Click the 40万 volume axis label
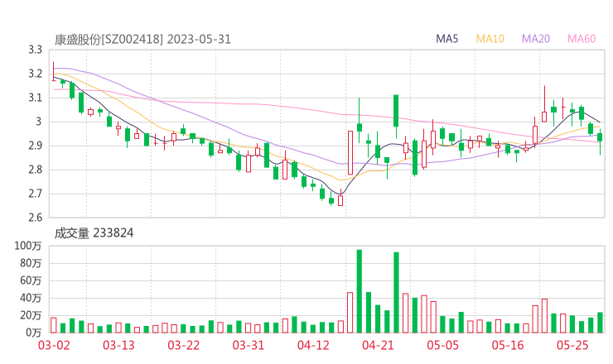This screenshot has height=364, width=613. click(x=31, y=298)
